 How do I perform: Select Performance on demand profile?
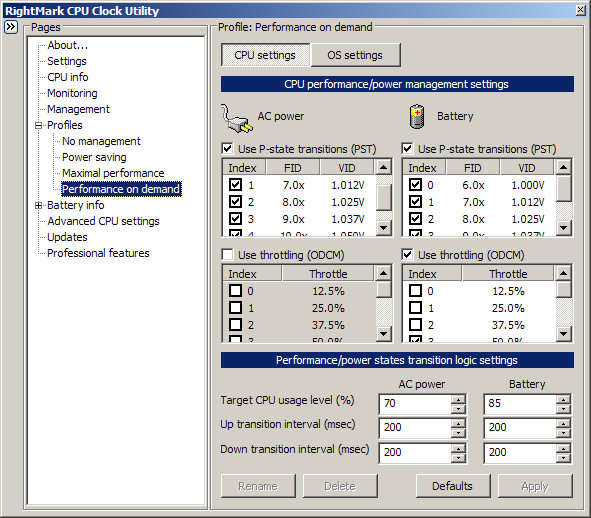(121, 189)
